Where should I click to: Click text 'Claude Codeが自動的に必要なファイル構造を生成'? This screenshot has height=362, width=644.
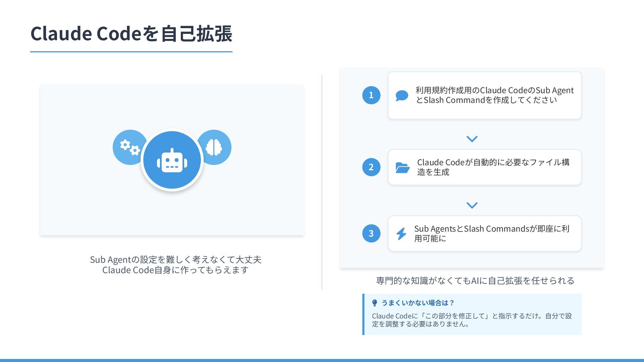click(493, 167)
